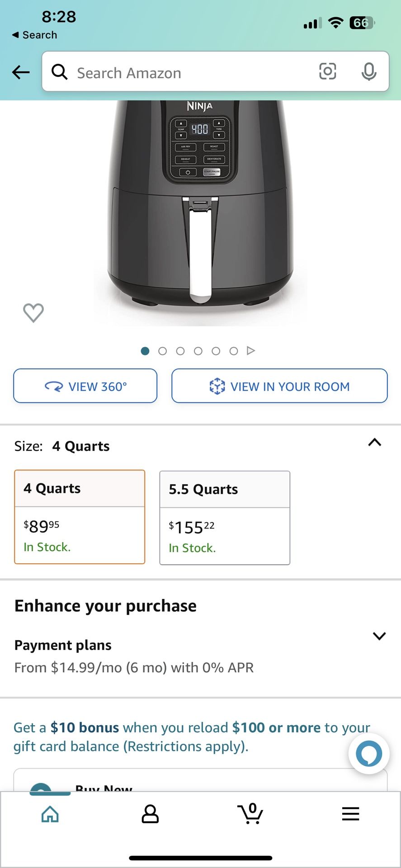The image size is (401, 868).
Task: Tap the microphone voice search icon
Action: (369, 71)
